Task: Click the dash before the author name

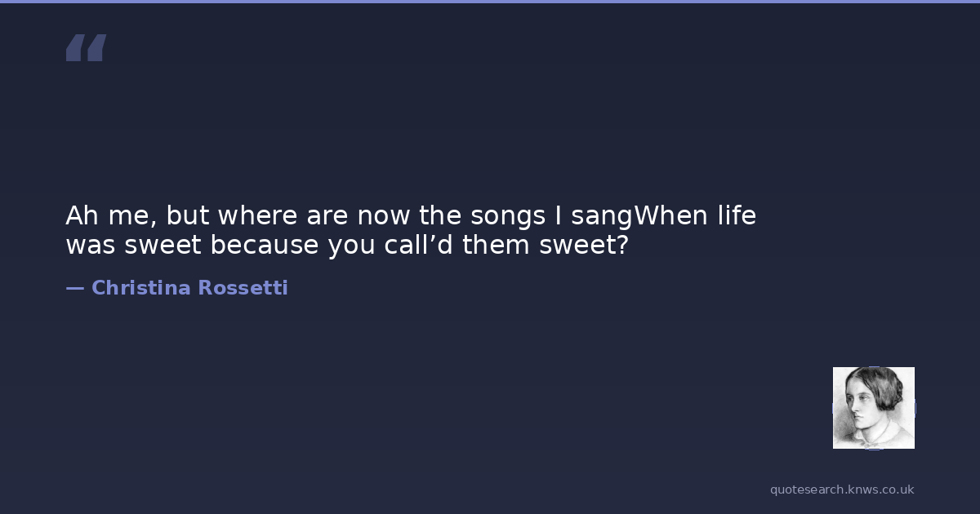Action: [74, 288]
